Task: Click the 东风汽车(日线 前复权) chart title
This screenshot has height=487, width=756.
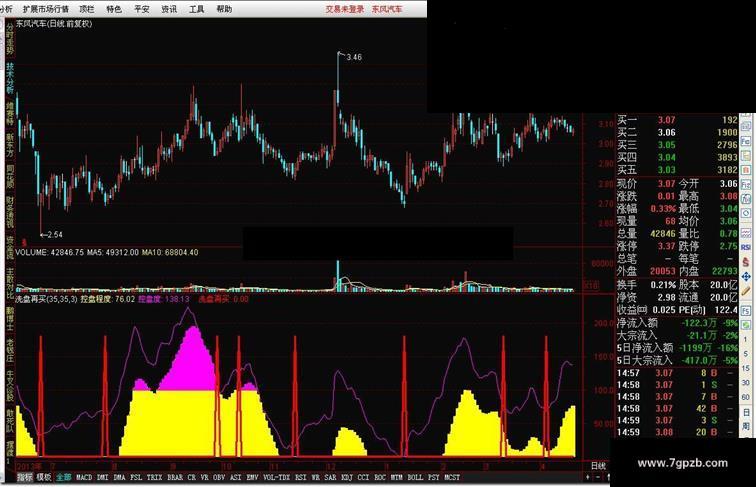Action: 54,23
